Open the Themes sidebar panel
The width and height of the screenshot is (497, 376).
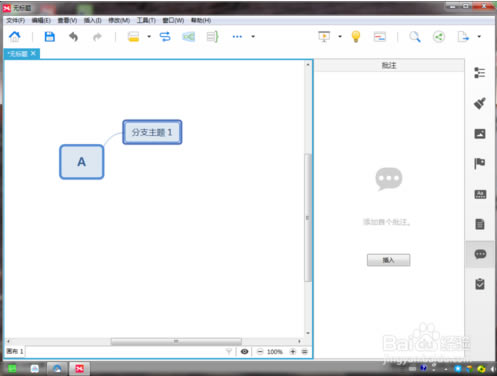(480, 194)
